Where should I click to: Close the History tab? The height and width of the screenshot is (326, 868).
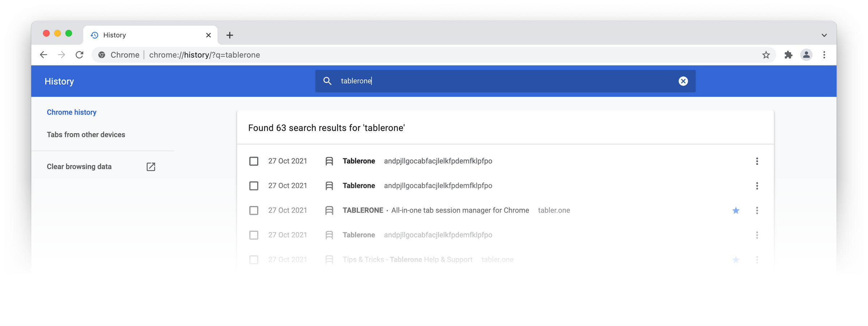tap(208, 35)
